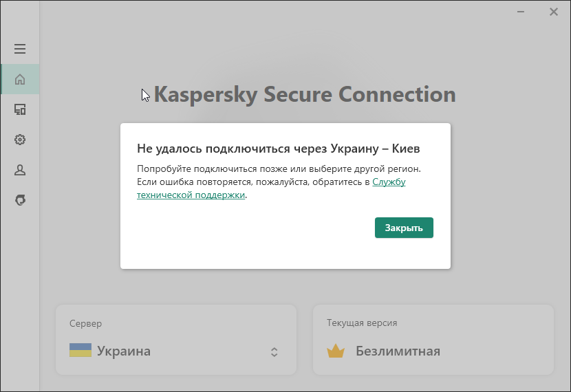This screenshot has width=571, height=392.
Task: Click the Kaspersky Secure Connection title
Action: tap(304, 94)
